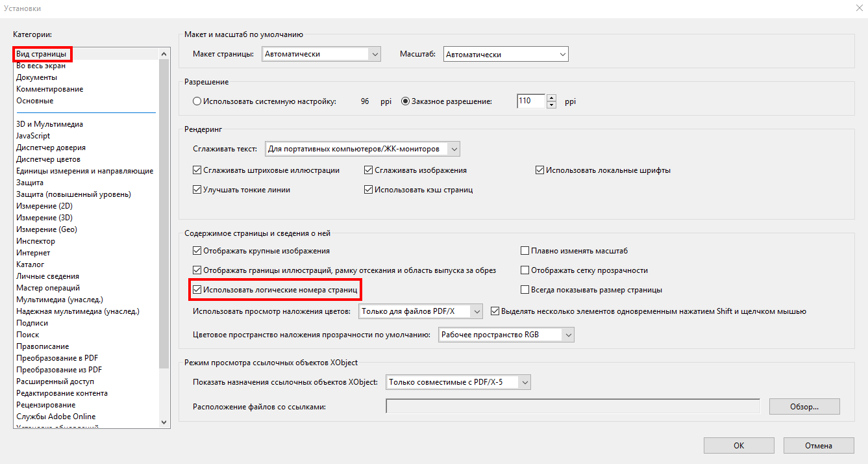Viewport: 868px width, 464px height.
Task: Toggle Выделять несколько элементов Shift checkbox
Action: (x=496, y=311)
